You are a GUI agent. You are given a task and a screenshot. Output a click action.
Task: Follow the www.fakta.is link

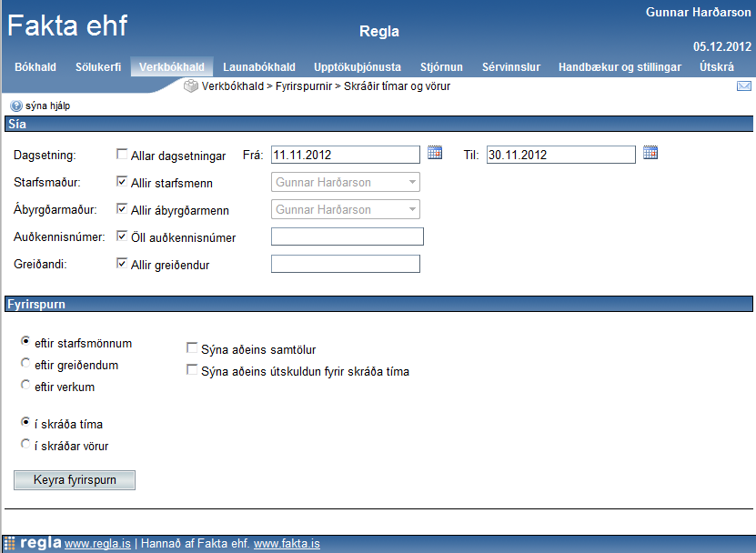pyautogui.click(x=287, y=544)
